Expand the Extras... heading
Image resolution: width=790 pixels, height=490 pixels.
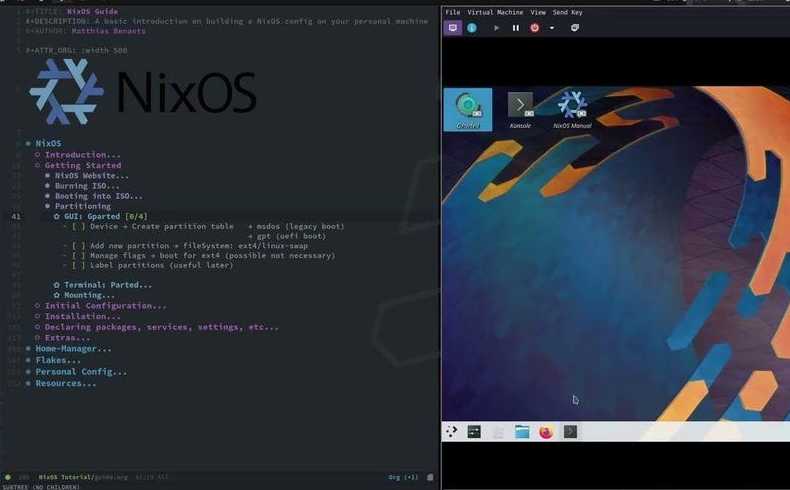point(67,338)
